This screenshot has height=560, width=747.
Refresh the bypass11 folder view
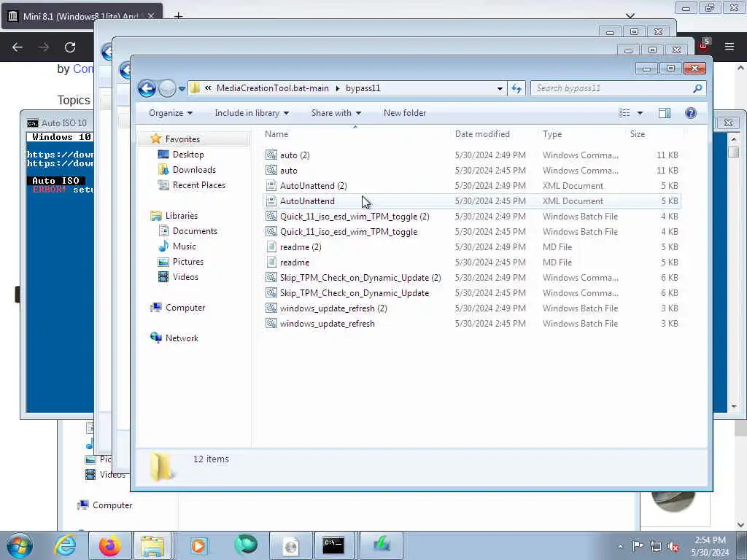[516, 88]
